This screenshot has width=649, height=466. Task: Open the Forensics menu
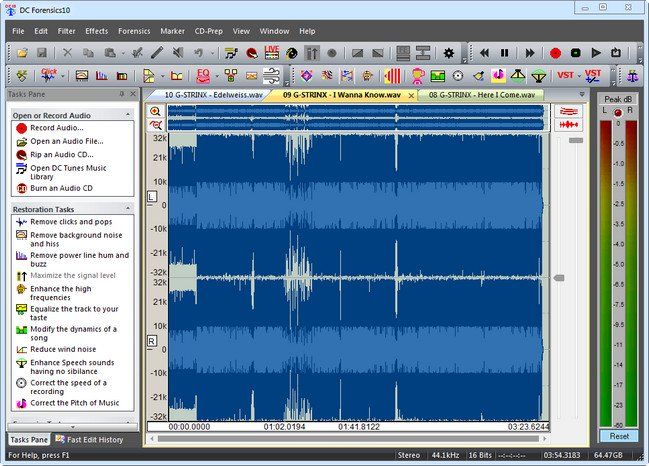(133, 31)
